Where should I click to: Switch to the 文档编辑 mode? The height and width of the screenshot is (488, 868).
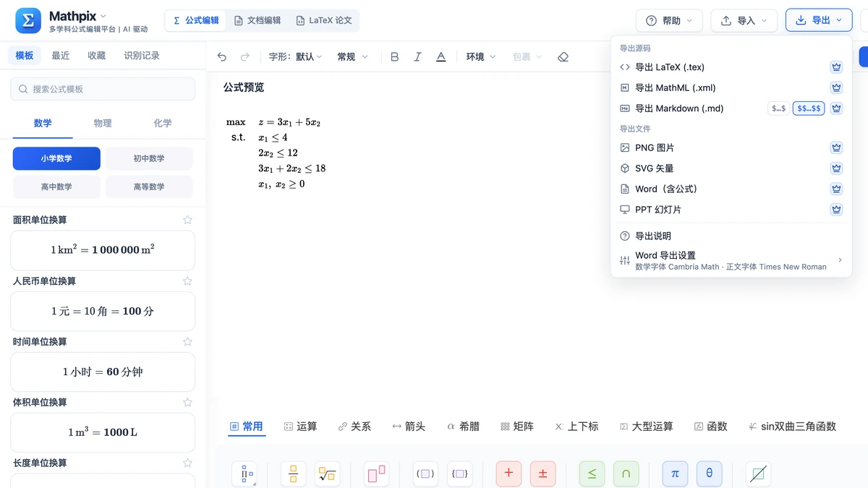tap(257, 20)
